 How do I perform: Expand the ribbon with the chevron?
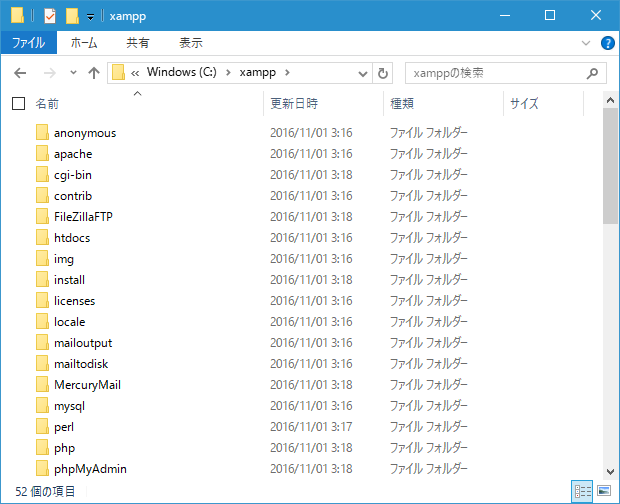click(586, 43)
